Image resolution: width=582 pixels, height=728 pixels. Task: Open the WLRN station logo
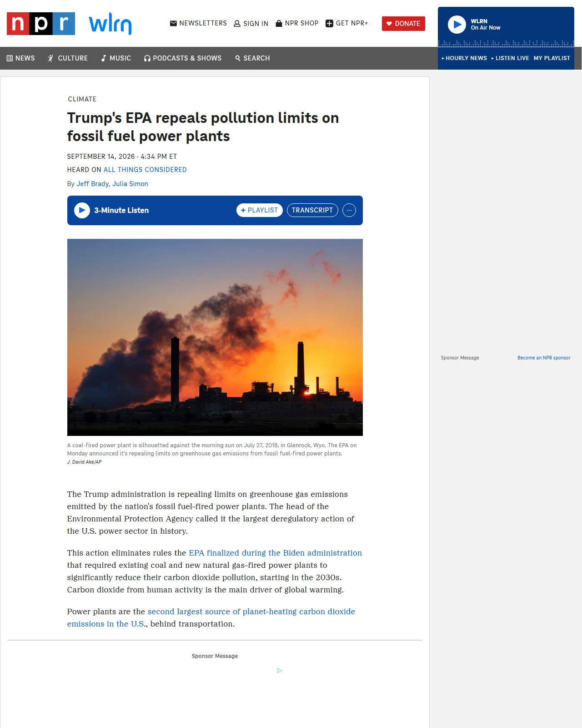click(x=110, y=24)
